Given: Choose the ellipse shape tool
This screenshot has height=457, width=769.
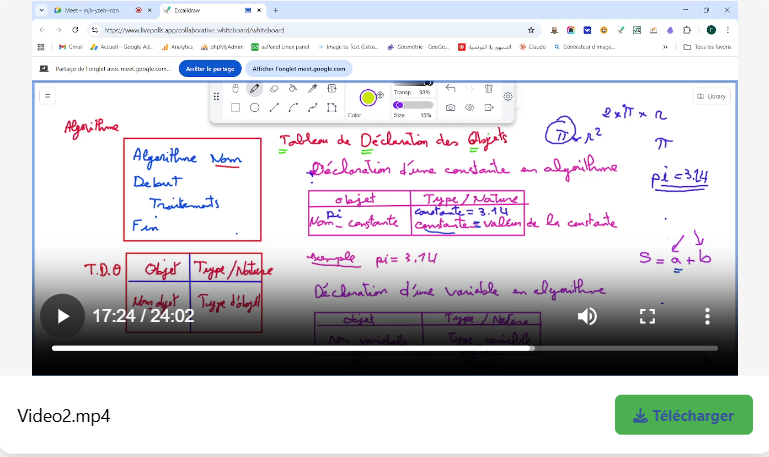Looking at the screenshot, I should point(255,107).
